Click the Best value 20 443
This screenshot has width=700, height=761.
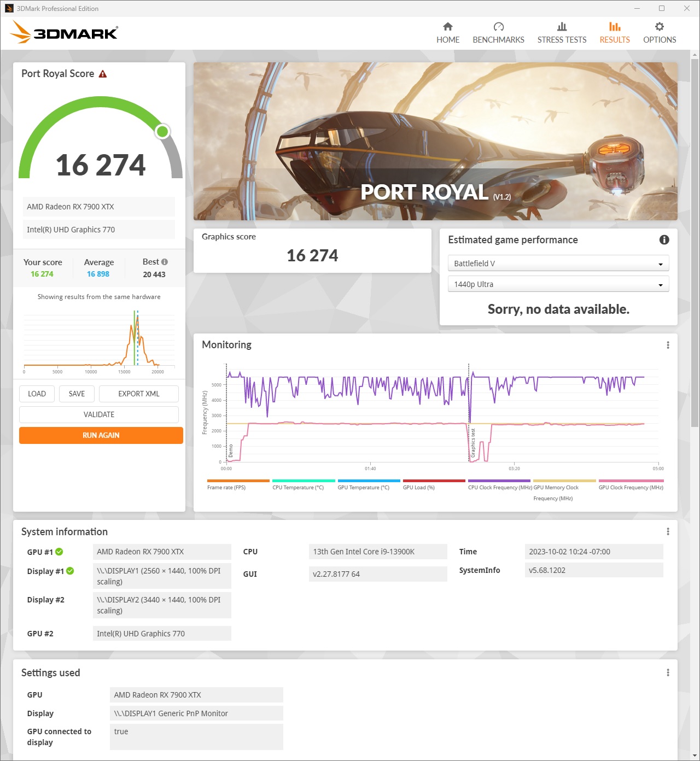(154, 274)
